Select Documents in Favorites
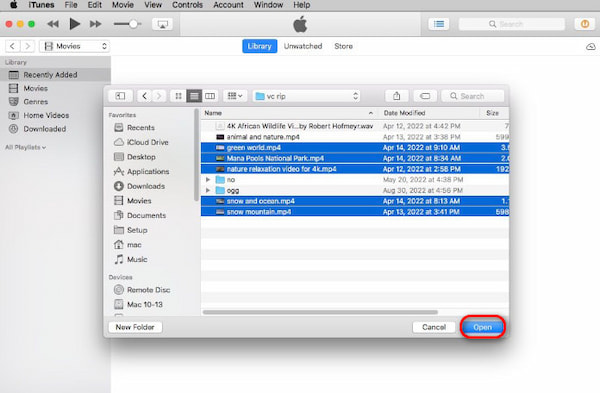Image resolution: width=600 pixels, height=393 pixels. (140, 215)
